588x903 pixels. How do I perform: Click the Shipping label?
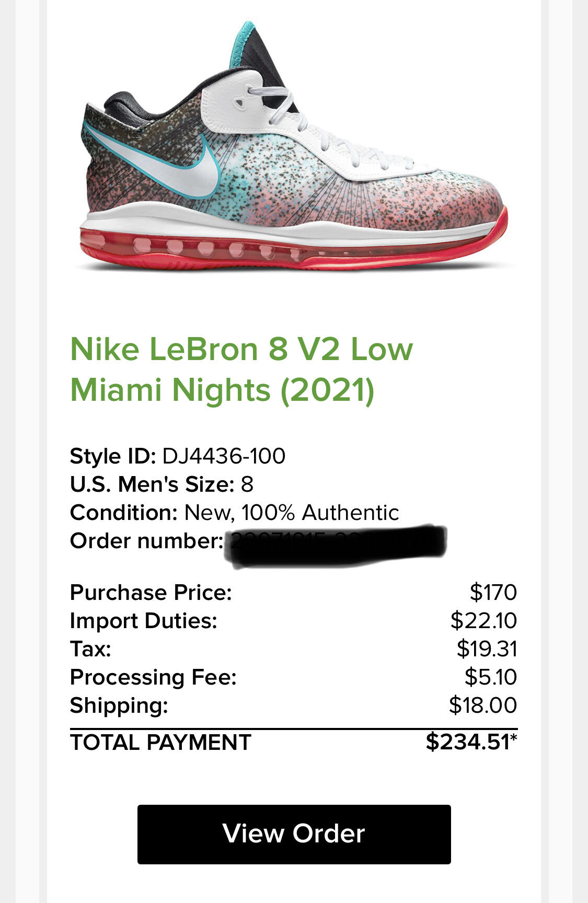[x=119, y=705]
